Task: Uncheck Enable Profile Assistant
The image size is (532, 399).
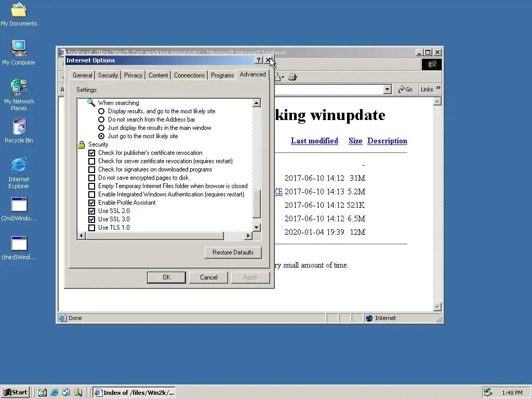Action: [x=91, y=203]
